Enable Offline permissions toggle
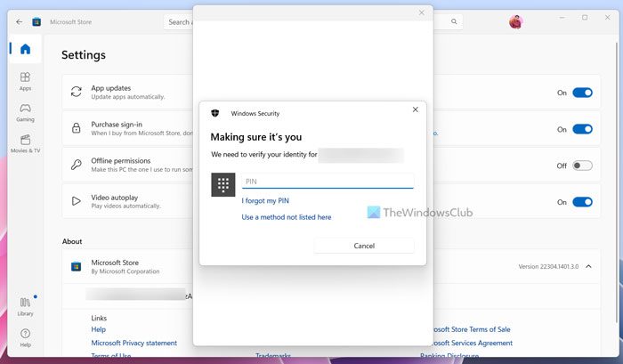The width and height of the screenshot is (623, 364). click(582, 166)
